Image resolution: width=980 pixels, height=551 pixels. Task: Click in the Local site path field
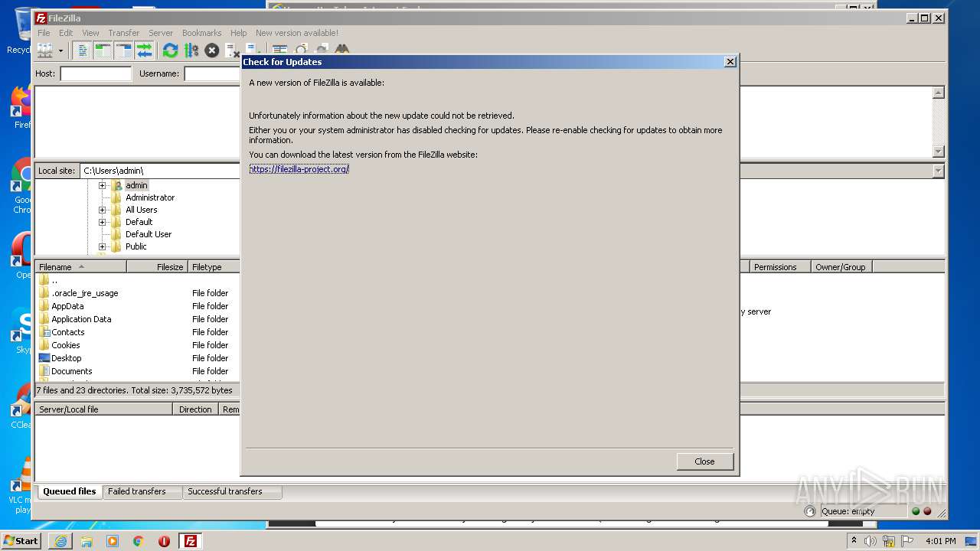tap(160, 171)
